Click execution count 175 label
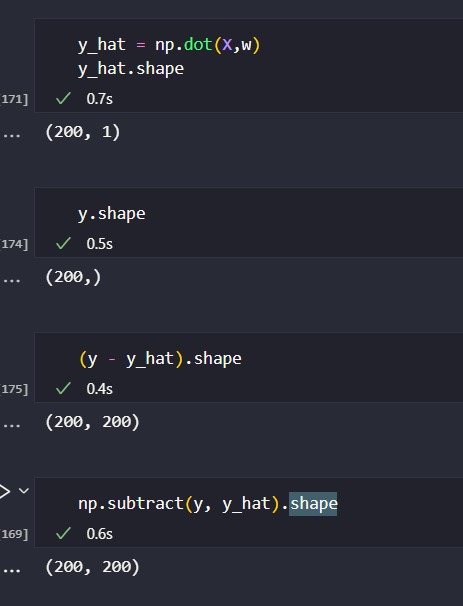The width and height of the screenshot is (463, 606). click(x=14, y=389)
